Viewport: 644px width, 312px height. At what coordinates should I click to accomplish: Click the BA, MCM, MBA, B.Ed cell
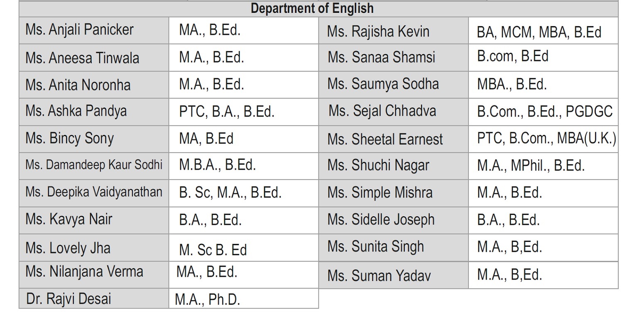point(543,30)
